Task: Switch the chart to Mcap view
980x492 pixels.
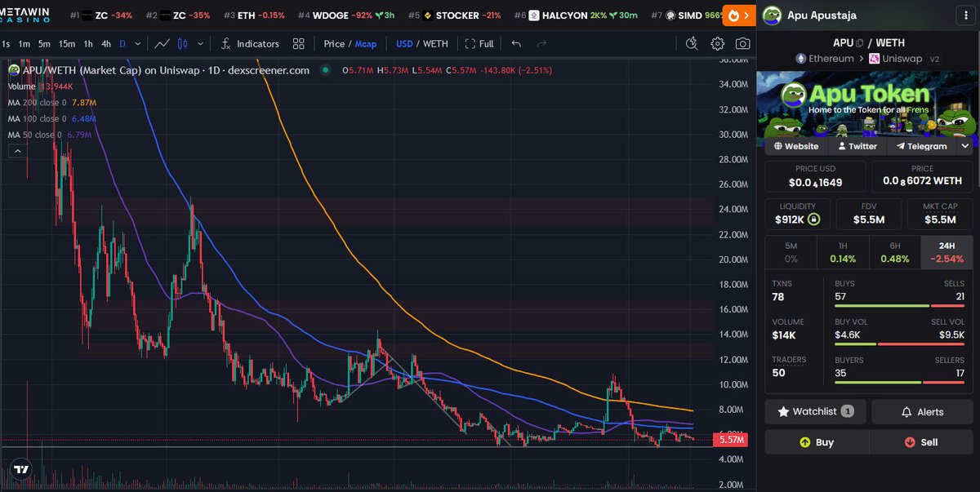Action: point(366,43)
